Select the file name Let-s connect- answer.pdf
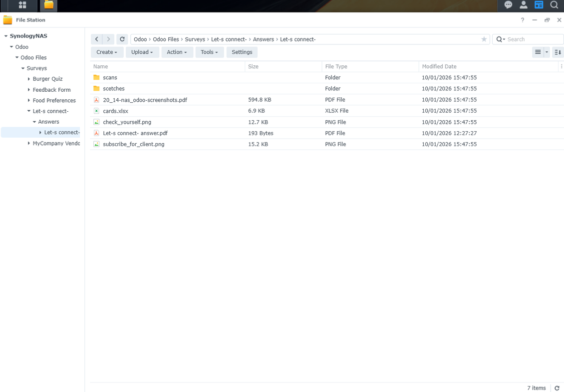 tap(135, 133)
